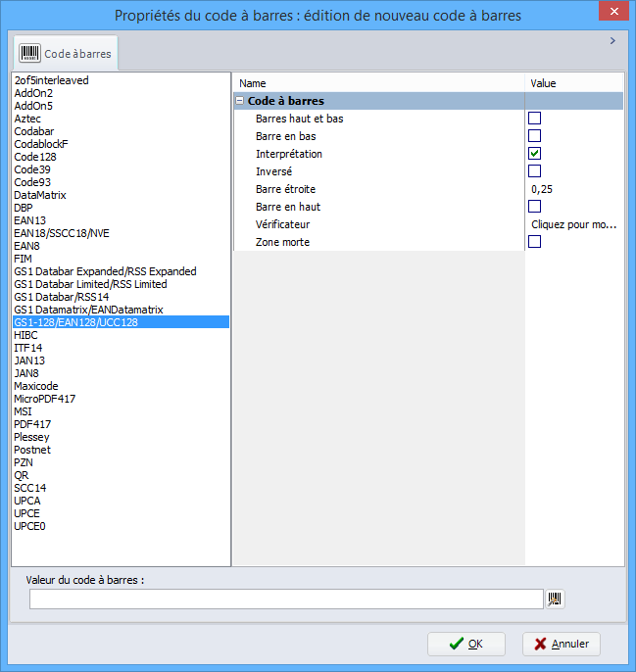Select QR from the barcode type list
Screen dimensions: 636x672
(23, 475)
